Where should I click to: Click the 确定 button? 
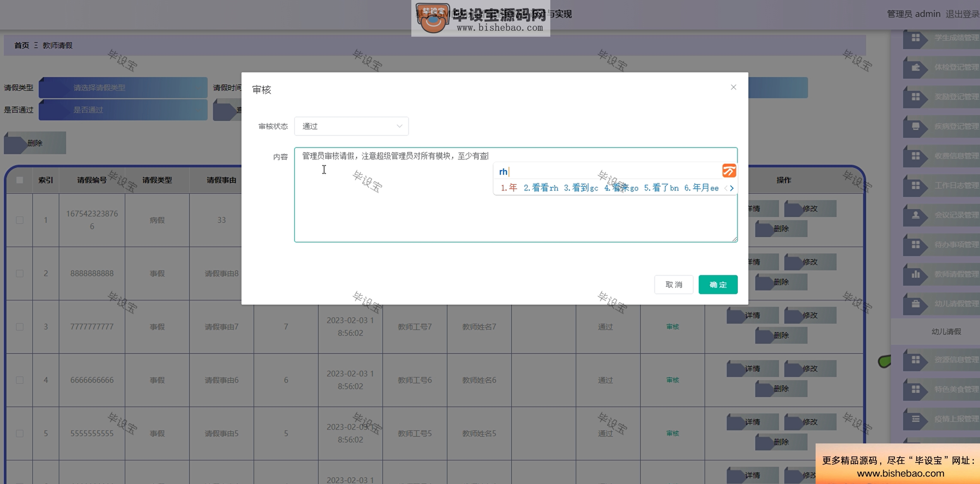[718, 285]
